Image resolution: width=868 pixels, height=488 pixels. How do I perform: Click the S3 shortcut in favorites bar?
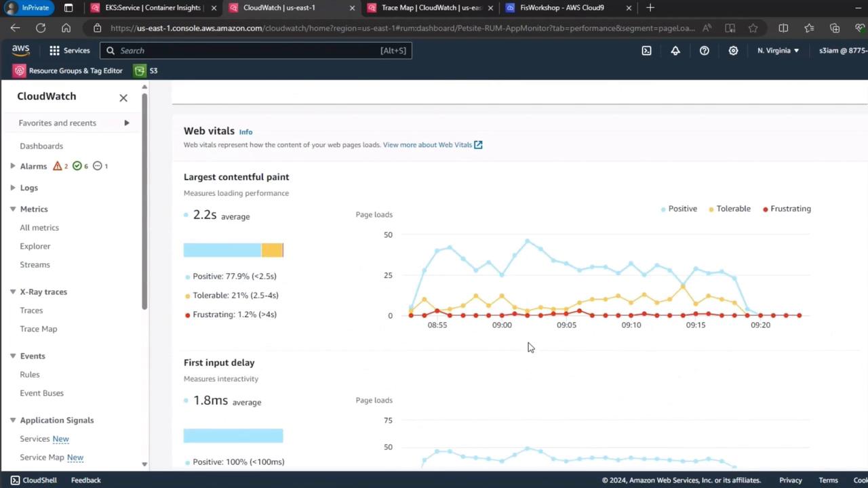146,70
